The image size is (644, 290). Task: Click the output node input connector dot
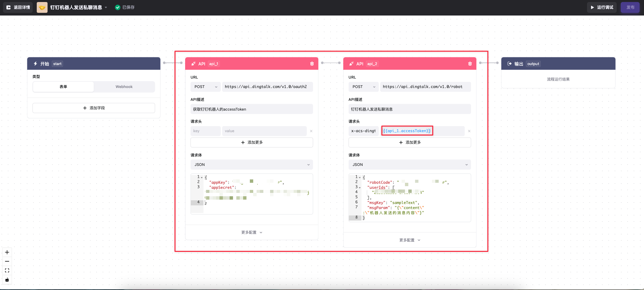[x=497, y=63]
